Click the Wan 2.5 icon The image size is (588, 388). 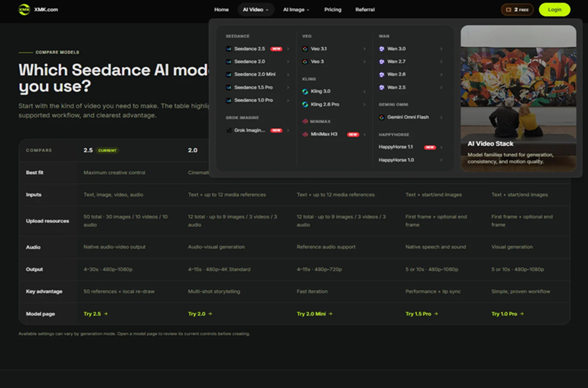[x=382, y=87]
